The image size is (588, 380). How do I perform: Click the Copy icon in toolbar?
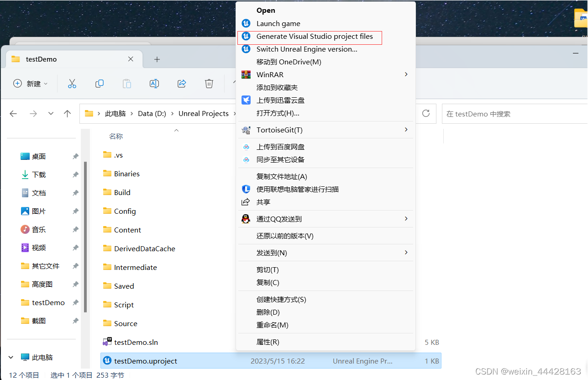click(x=99, y=84)
